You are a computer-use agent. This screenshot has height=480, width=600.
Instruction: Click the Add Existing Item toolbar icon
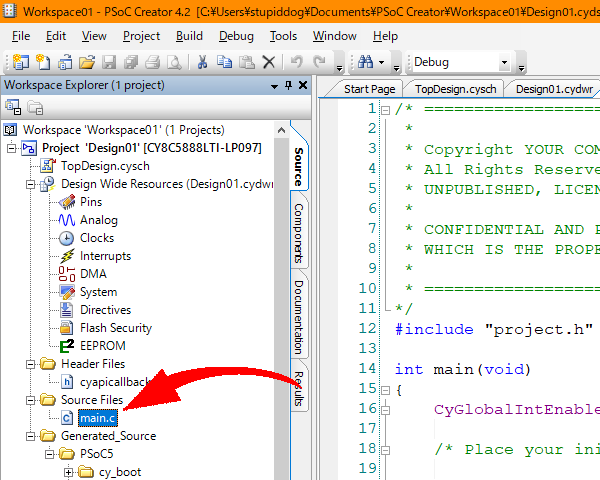[x=65, y=62]
